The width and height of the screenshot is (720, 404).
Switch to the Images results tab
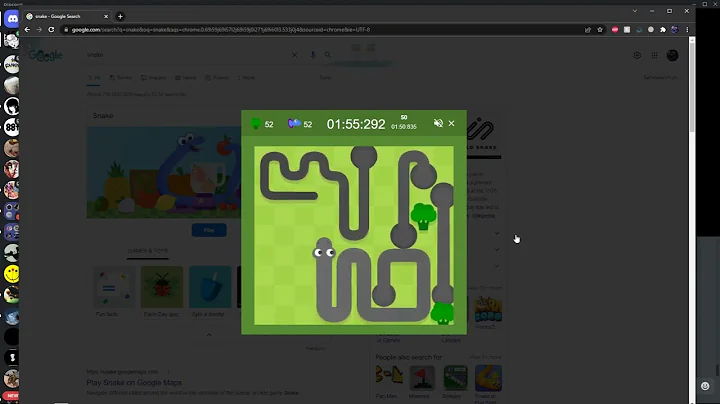pos(153,78)
